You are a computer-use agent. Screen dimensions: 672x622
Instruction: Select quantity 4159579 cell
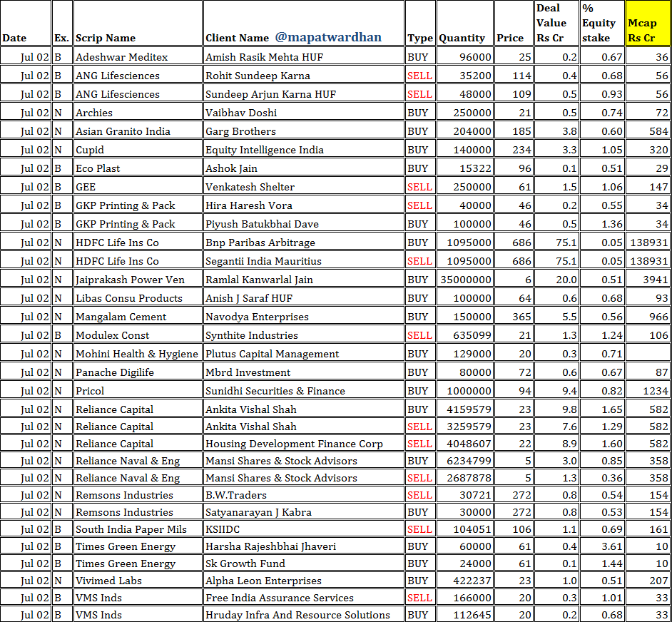click(464, 409)
